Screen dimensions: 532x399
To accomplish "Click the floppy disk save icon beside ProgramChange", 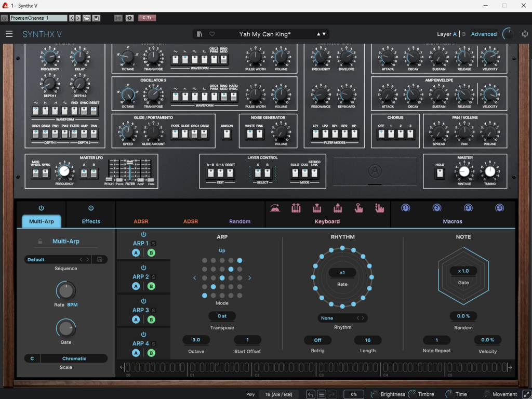I will point(96,18).
